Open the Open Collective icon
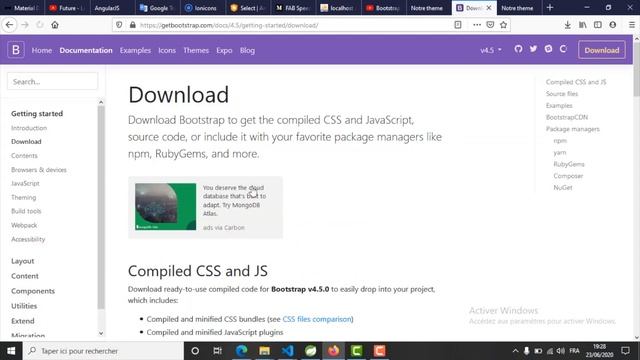 563,49
